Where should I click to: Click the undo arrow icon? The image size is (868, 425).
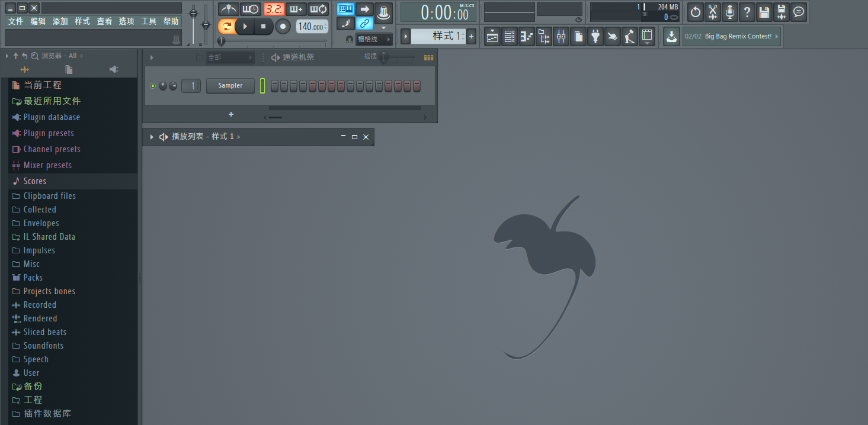click(695, 12)
